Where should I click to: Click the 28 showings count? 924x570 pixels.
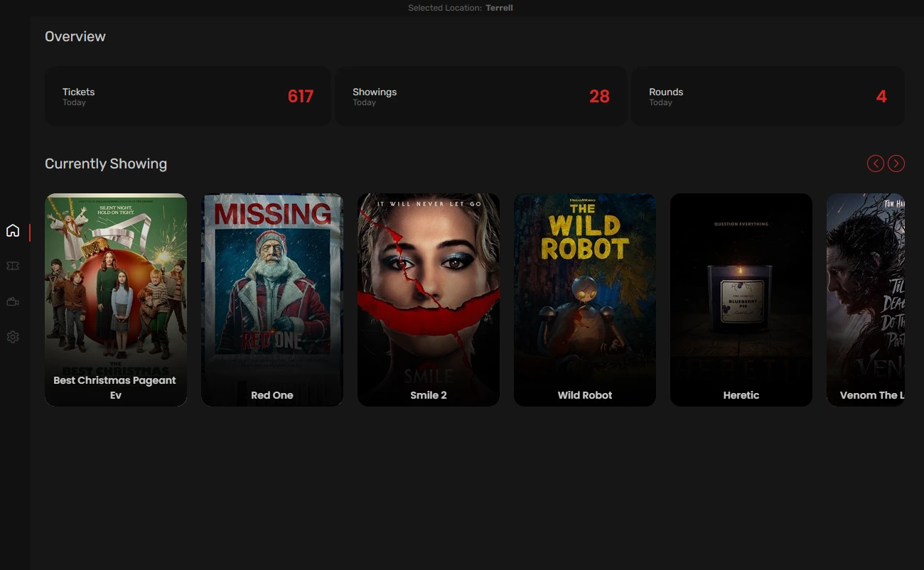(x=599, y=97)
